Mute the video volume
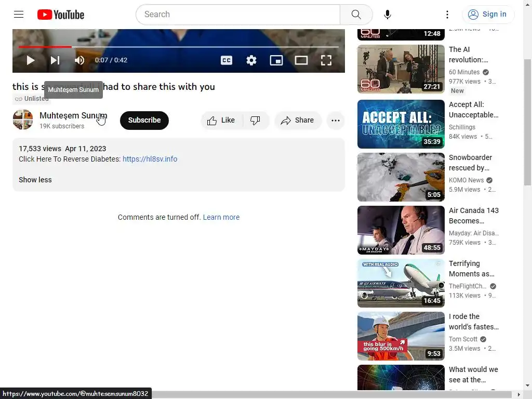532x399 pixels. (x=79, y=60)
